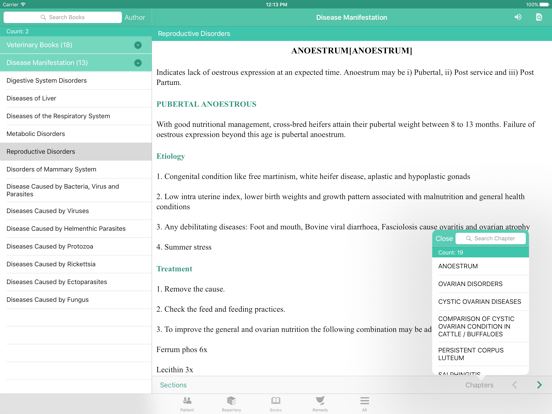This screenshot has height=414, width=552.
Task: Click the Disease Manifestation title
Action: pyautogui.click(x=351, y=17)
